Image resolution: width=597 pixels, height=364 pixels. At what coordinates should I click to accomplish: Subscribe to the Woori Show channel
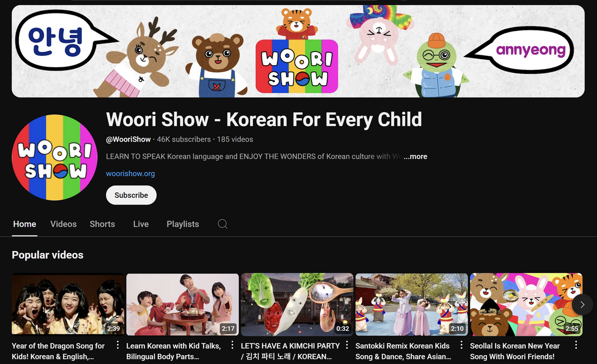(x=131, y=195)
